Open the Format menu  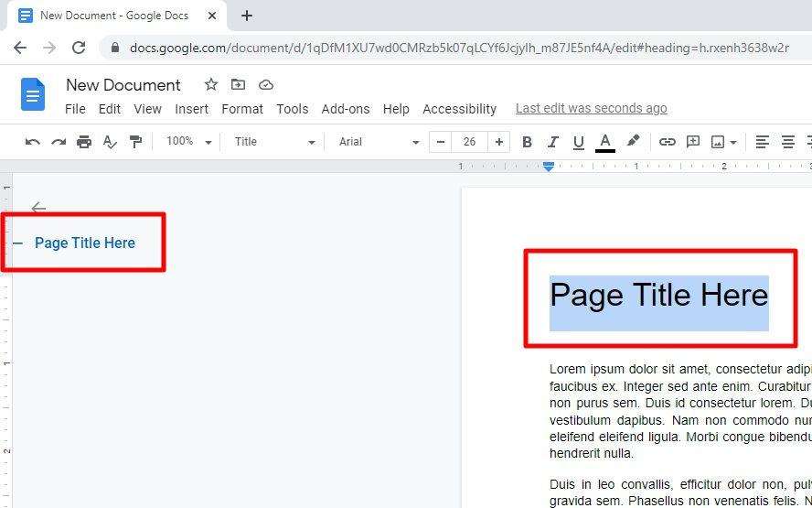[242, 109]
